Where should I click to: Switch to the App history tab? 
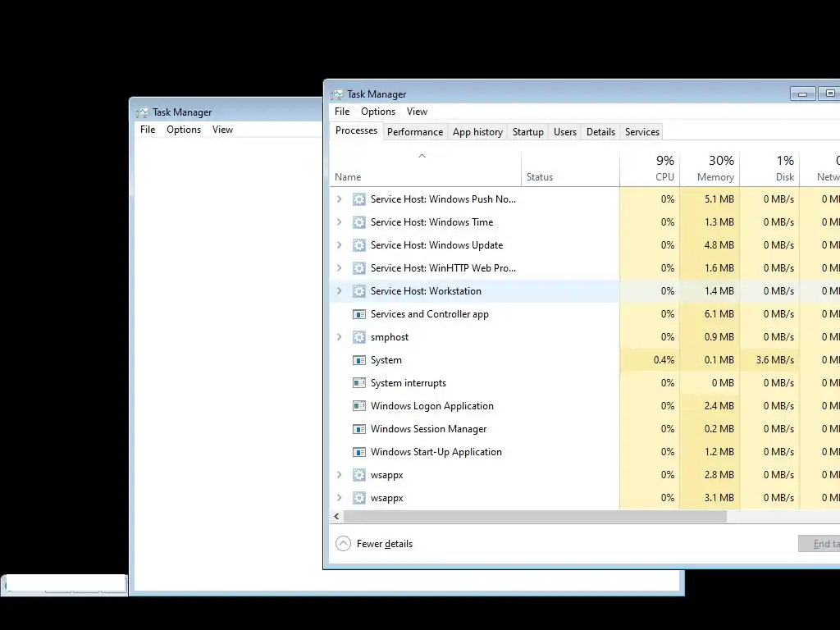click(x=478, y=132)
